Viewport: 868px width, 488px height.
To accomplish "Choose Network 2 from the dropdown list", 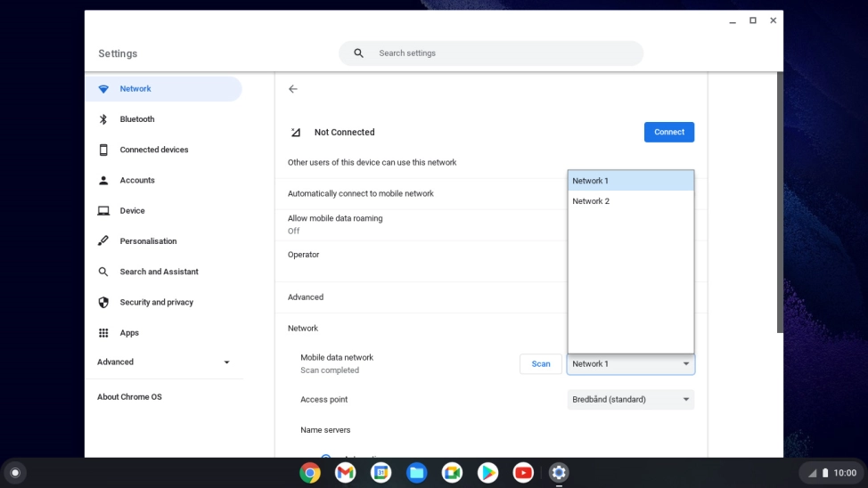I will (631, 201).
